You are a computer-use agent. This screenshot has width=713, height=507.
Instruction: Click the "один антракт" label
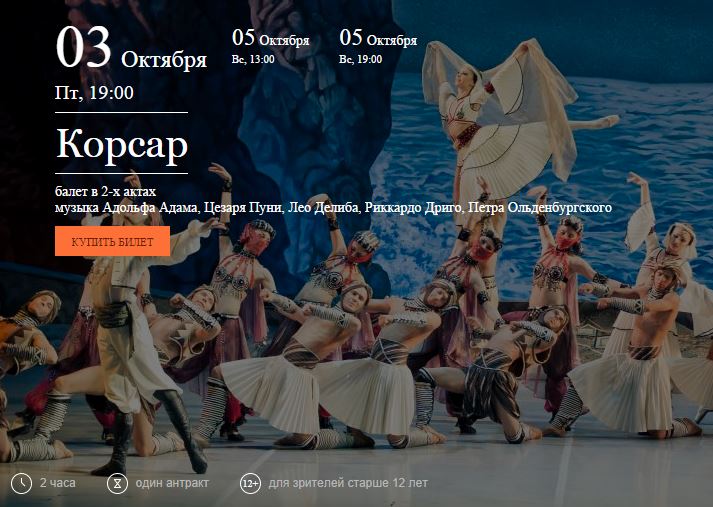(x=172, y=483)
